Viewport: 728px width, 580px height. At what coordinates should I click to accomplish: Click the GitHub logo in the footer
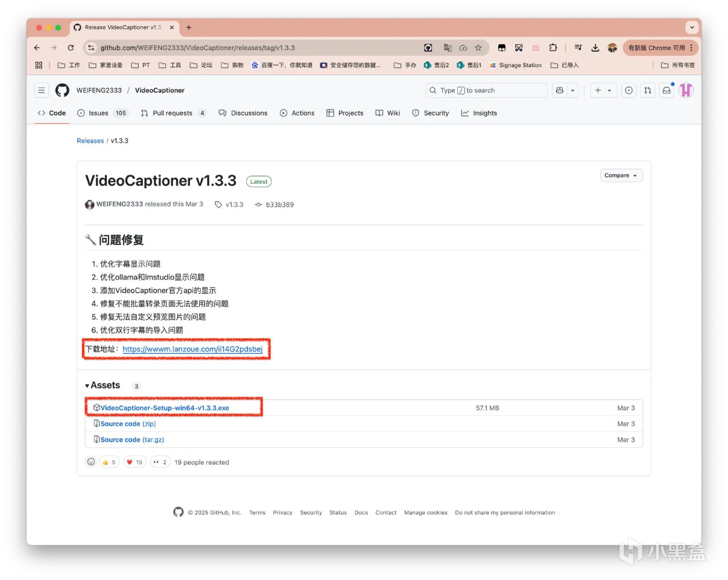click(179, 512)
